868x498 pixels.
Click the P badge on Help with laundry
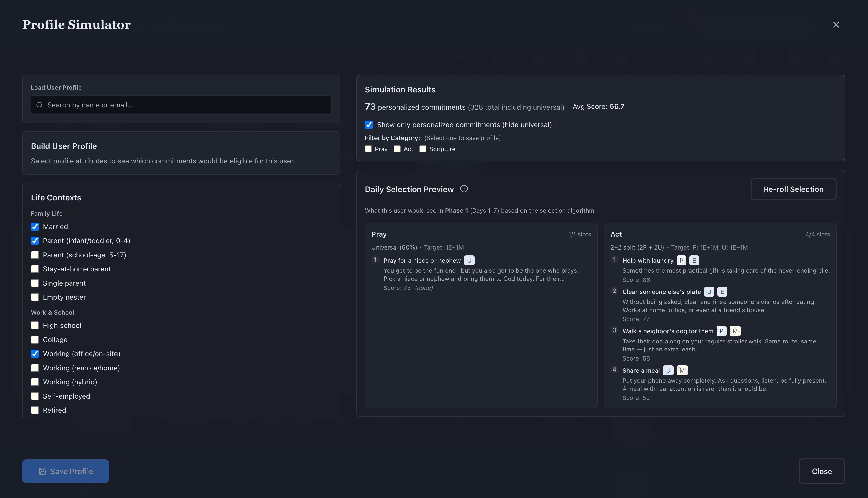tap(681, 260)
